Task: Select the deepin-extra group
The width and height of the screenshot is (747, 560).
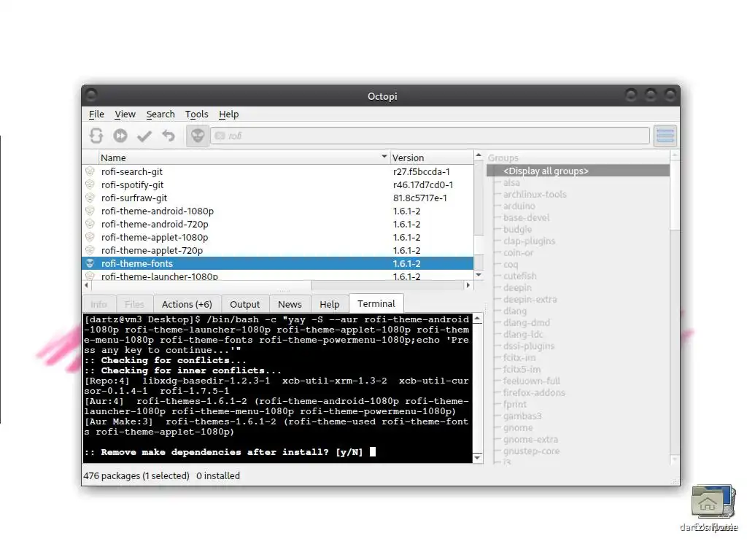Action: [530, 300]
